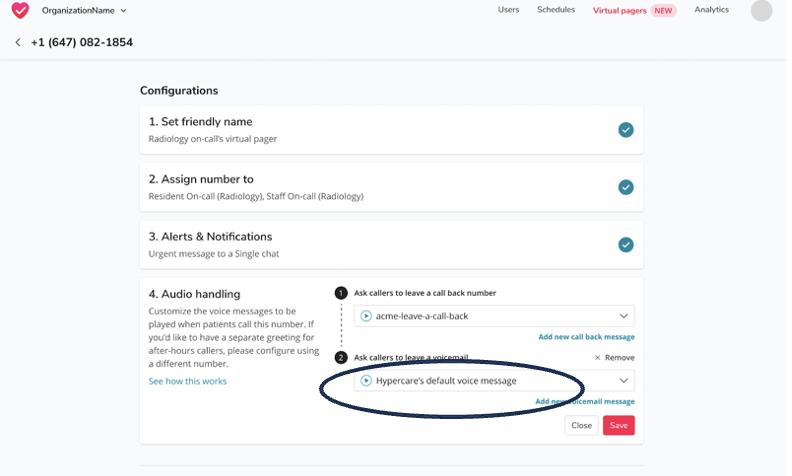The height and width of the screenshot is (476, 792).
Task: Open the user profile avatar
Action: (761, 11)
